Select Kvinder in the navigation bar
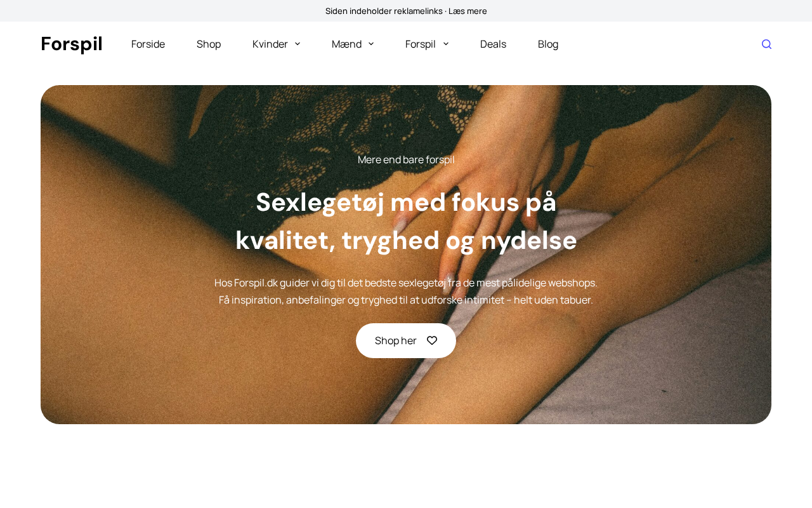The height and width of the screenshot is (508, 812). coord(270,44)
